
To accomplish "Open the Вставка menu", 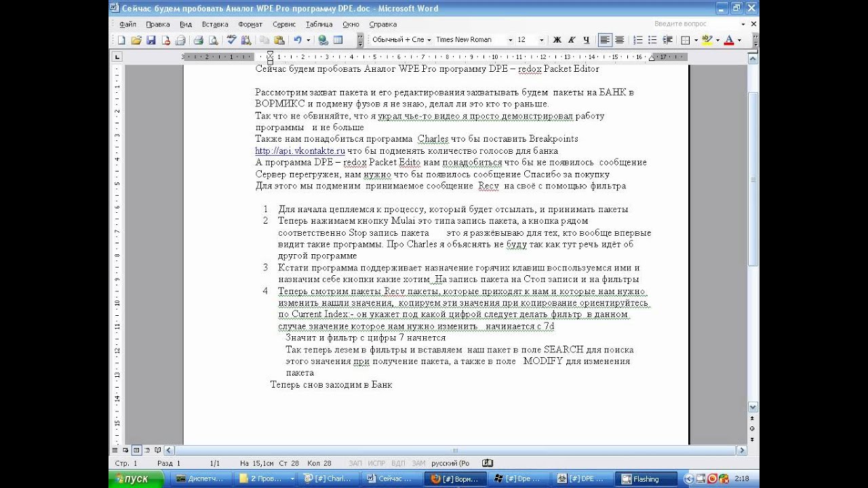I will pyautogui.click(x=215, y=24).
